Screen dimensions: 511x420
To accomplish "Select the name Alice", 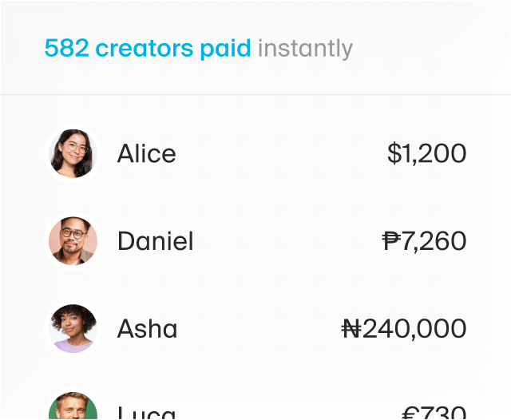I will pos(146,153).
